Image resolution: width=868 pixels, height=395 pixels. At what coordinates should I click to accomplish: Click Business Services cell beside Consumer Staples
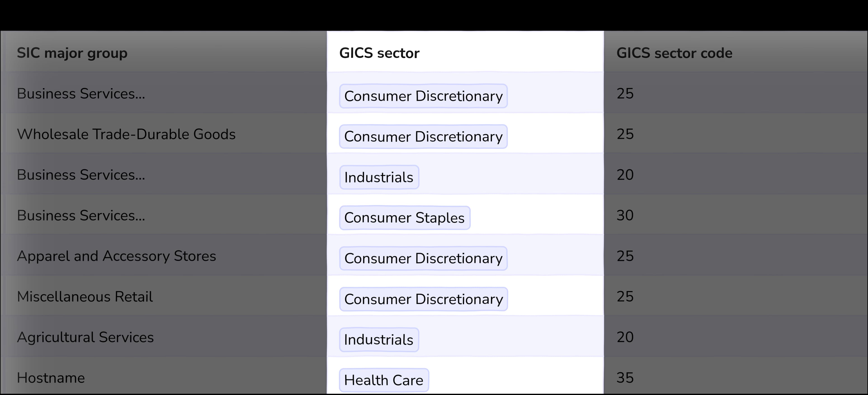(x=81, y=216)
